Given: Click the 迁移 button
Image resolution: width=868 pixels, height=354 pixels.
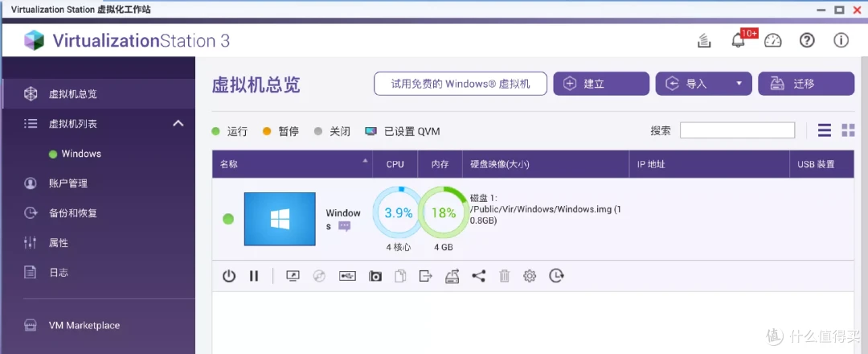Looking at the screenshot, I should [x=806, y=84].
